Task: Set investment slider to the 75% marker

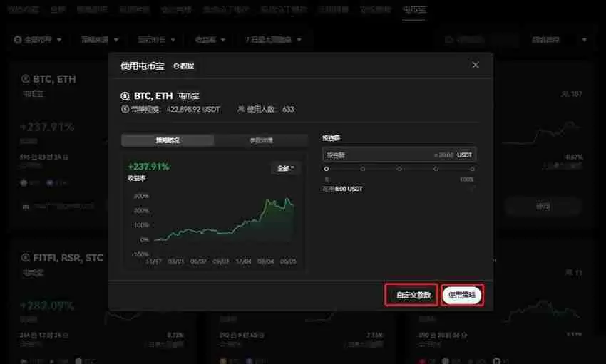Action: click(436, 169)
